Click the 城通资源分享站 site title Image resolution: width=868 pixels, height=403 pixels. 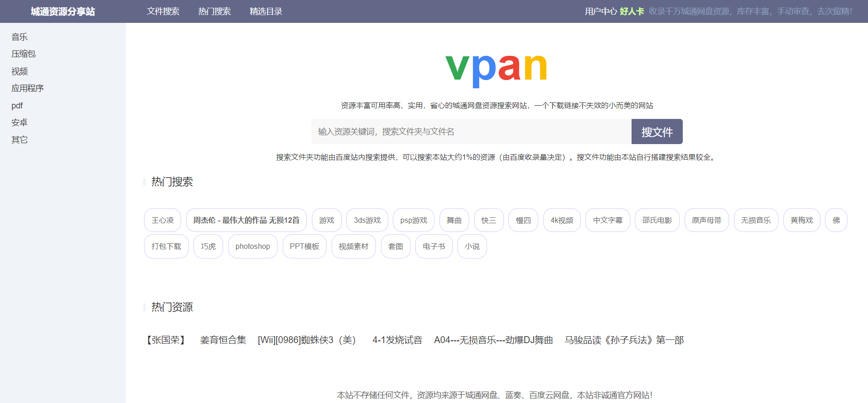pos(63,11)
